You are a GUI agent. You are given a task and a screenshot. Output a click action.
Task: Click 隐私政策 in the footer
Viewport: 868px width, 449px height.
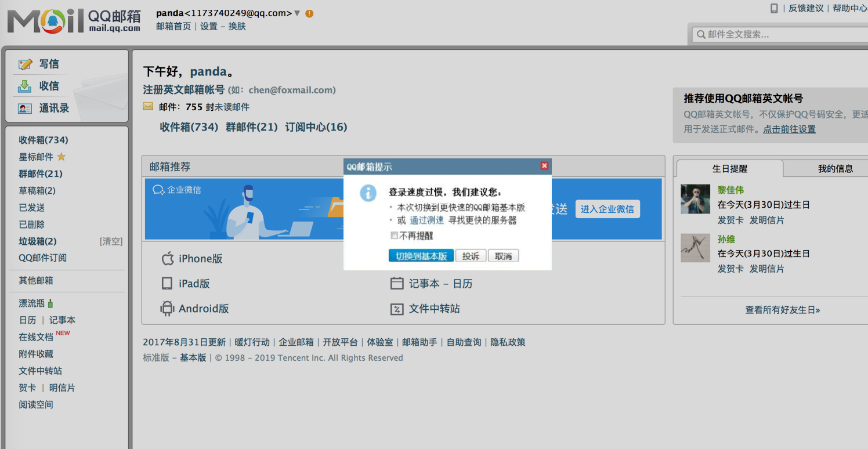click(x=508, y=342)
